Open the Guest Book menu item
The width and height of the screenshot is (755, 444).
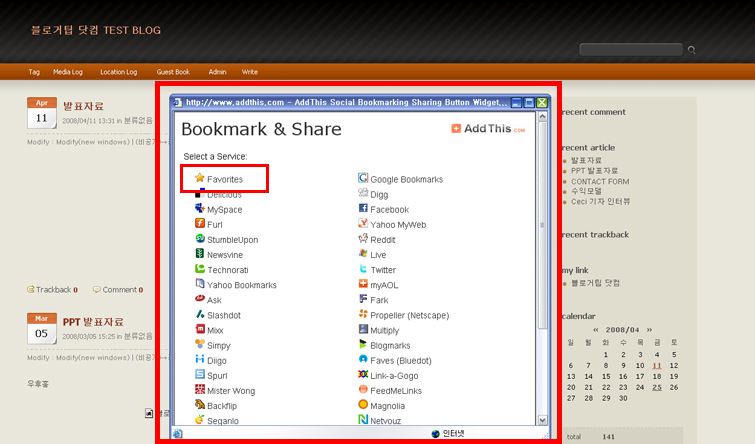173,72
